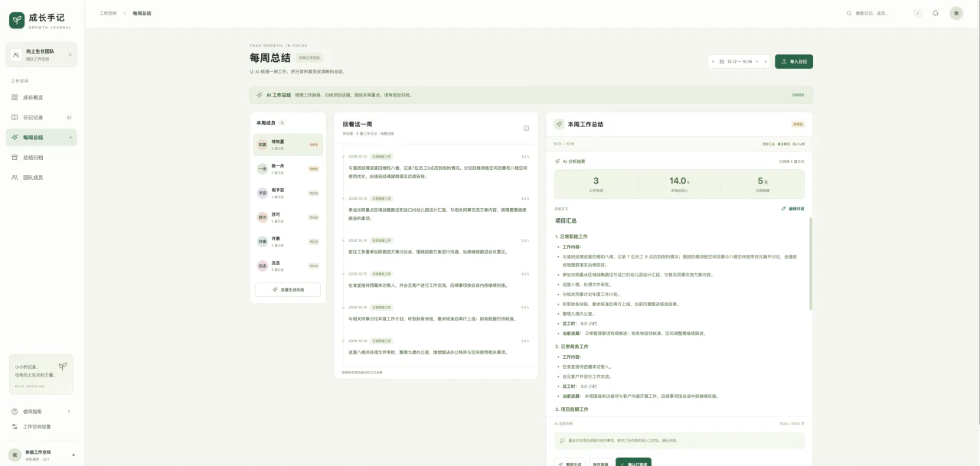Click the 总结归档 archive box icon
The width and height of the screenshot is (980, 466).
pyautogui.click(x=15, y=158)
